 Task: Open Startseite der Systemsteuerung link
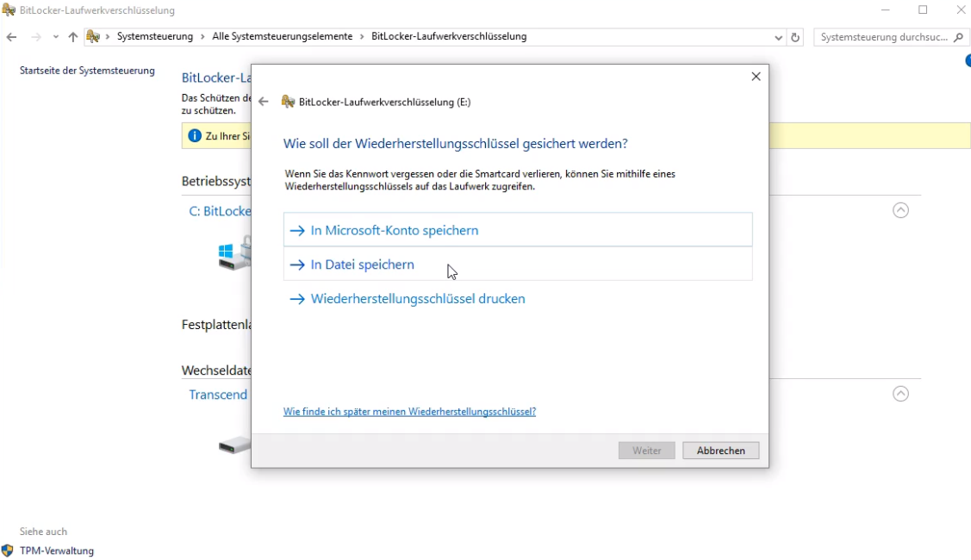87,71
